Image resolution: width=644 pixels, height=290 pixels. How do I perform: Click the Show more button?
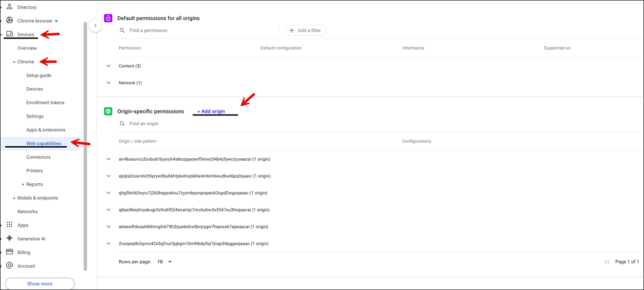(39, 283)
